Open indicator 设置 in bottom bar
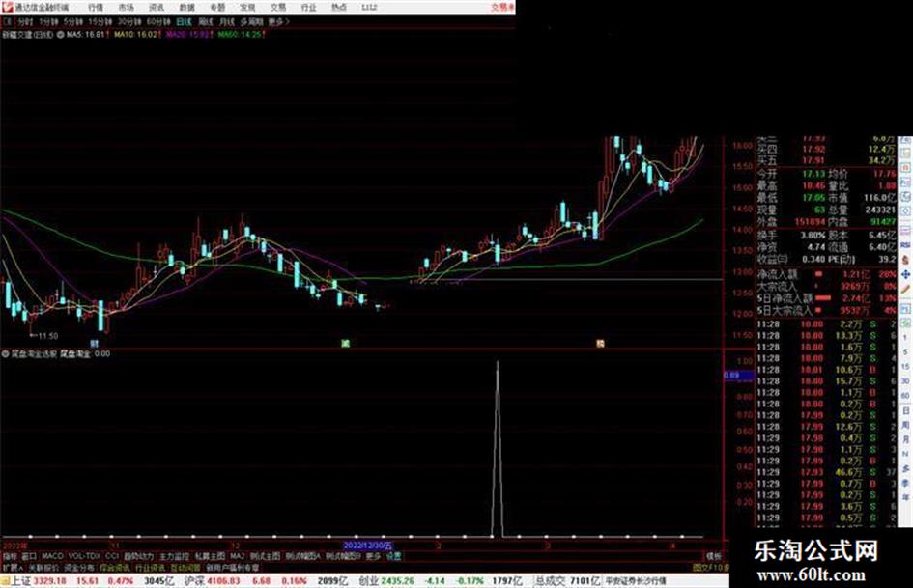The width and height of the screenshot is (913, 588). pyautogui.click(x=393, y=556)
